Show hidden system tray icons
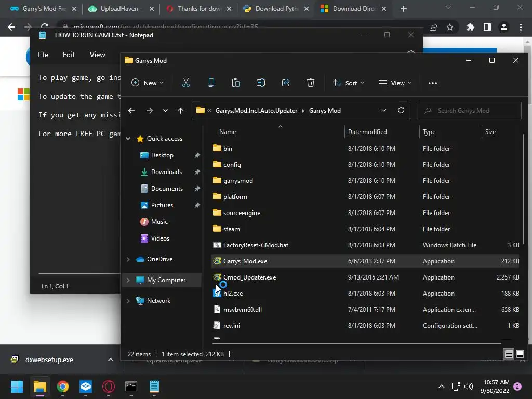This screenshot has width=532, height=399. 442,387
